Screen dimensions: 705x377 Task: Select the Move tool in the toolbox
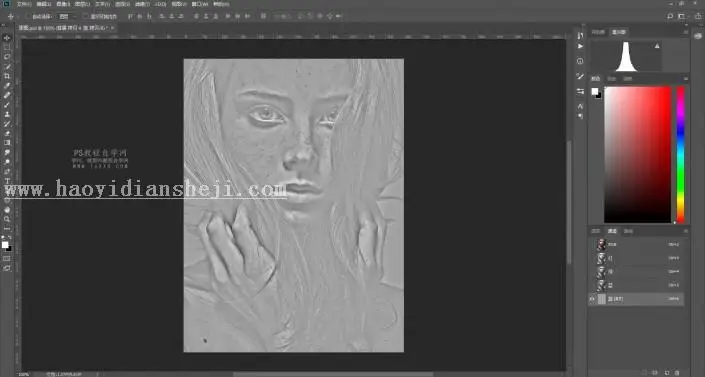(x=7, y=38)
